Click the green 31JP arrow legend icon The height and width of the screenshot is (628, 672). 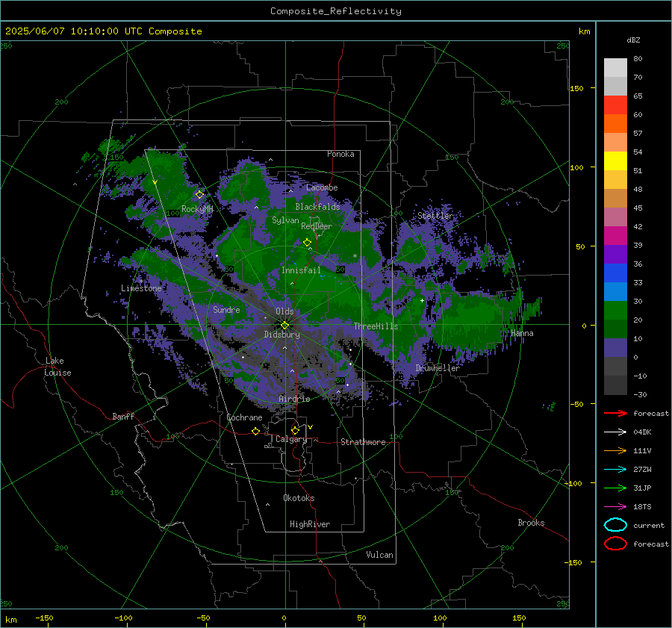point(615,488)
